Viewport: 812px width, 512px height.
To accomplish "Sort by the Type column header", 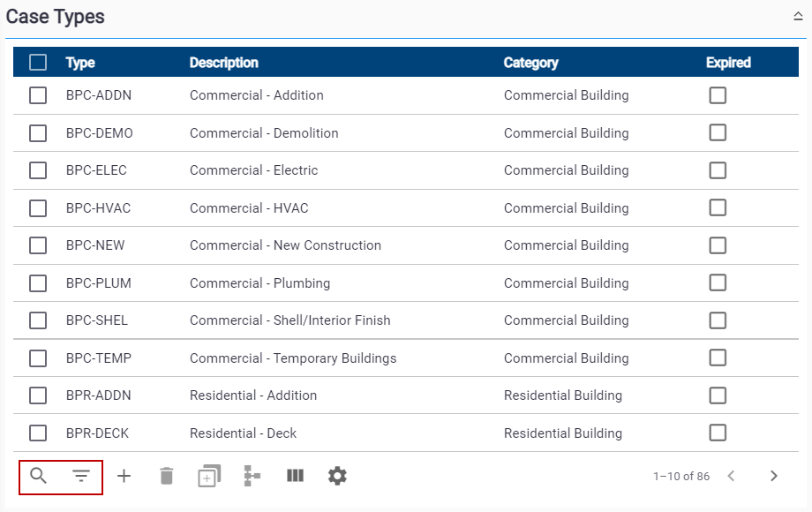I will [80, 63].
